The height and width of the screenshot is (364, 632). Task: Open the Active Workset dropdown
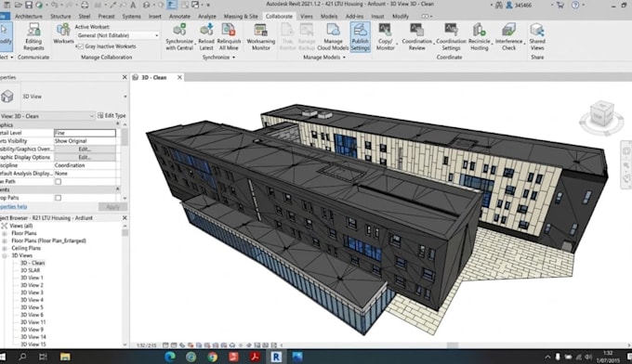tap(156, 35)
